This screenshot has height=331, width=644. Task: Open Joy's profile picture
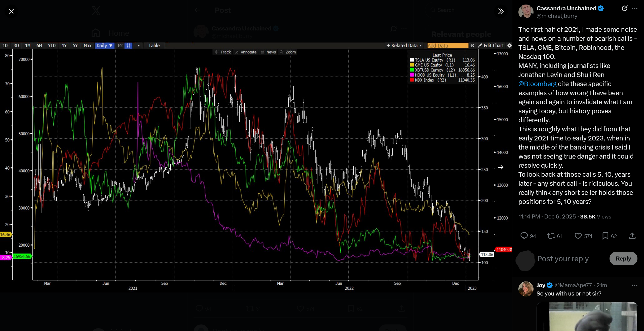(x=526, y=289)
